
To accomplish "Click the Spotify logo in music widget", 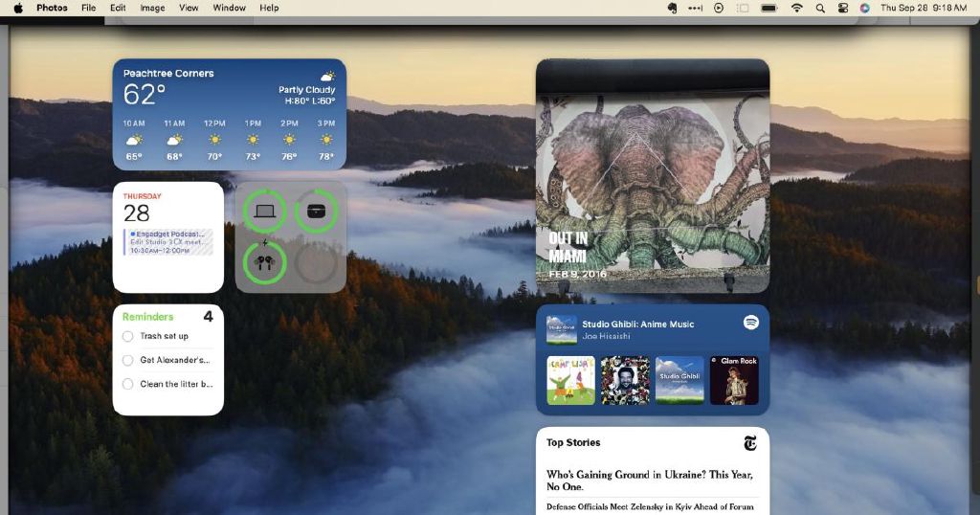I will [x=751, y=323].
